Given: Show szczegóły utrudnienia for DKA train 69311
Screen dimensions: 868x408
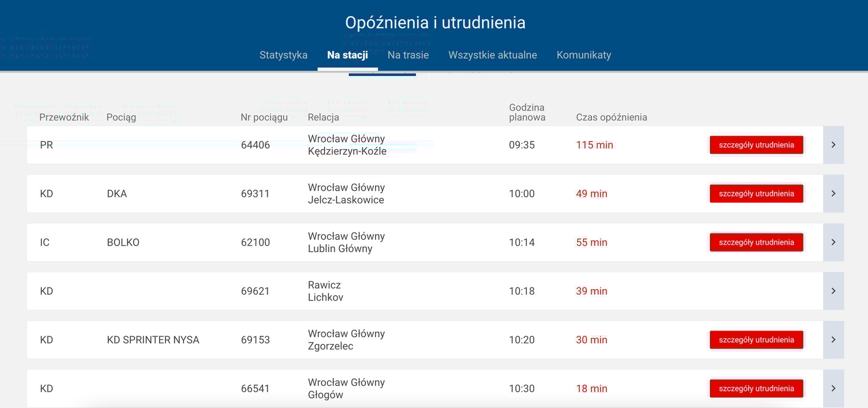Looking at the screenshot, I should [x=756, y=193].
